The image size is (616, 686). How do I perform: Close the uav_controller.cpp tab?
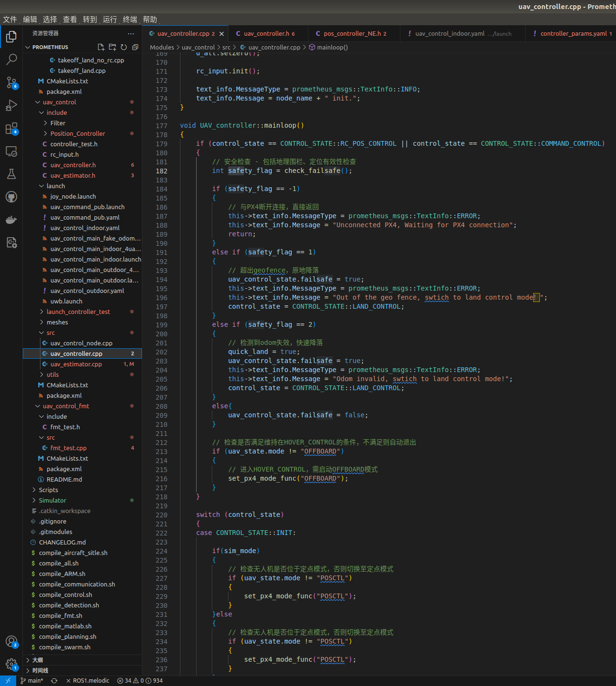(221, 34)
